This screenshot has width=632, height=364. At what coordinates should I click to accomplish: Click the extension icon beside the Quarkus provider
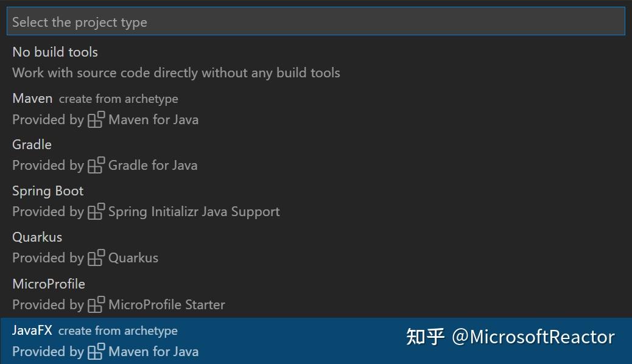tap(96, 257)
